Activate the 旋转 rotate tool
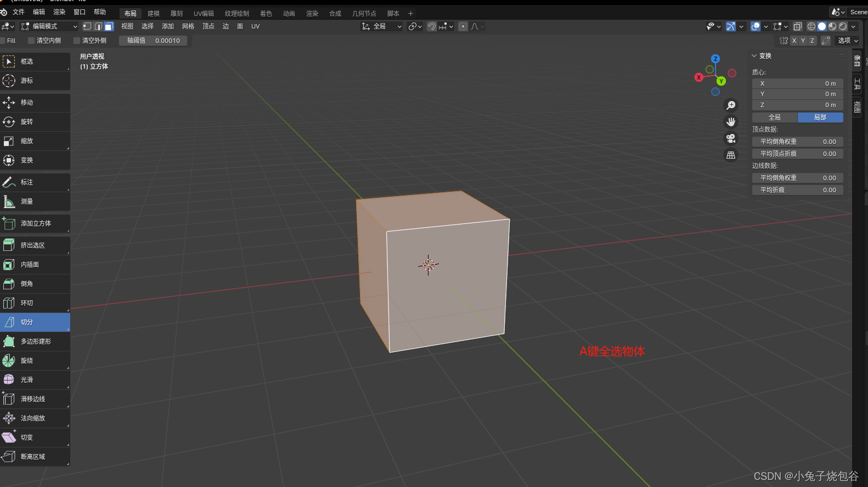The height and width of the screenshot is (487, 868). click(x=35, y=122)
